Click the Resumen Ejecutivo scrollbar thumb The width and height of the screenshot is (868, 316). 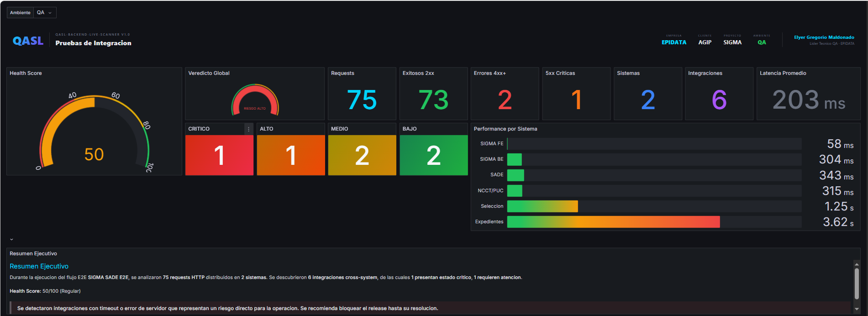coord(857,284)
